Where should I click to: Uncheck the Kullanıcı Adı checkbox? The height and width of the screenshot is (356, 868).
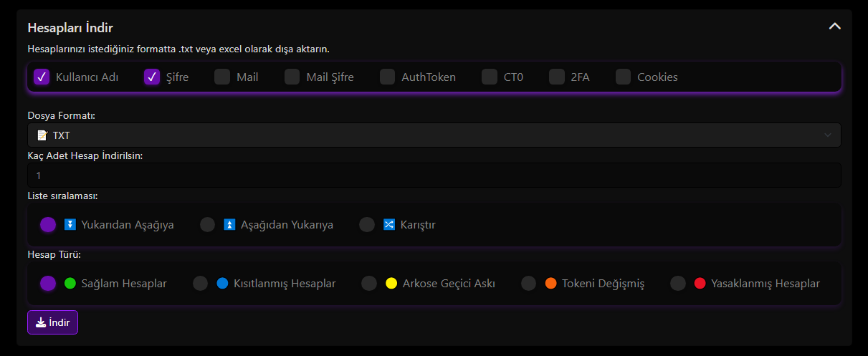click(x=42, y=77)
